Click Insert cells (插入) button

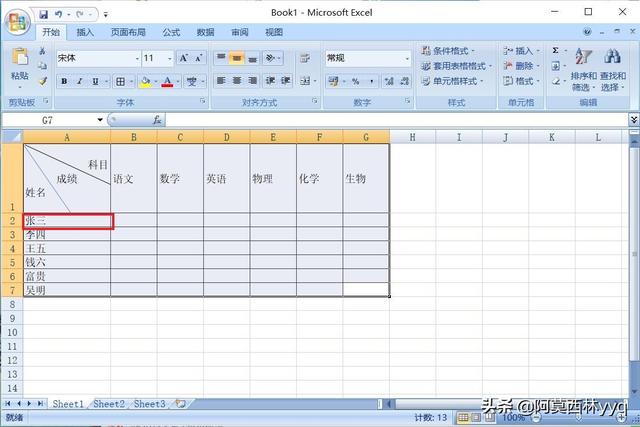[x=522, y=51]
